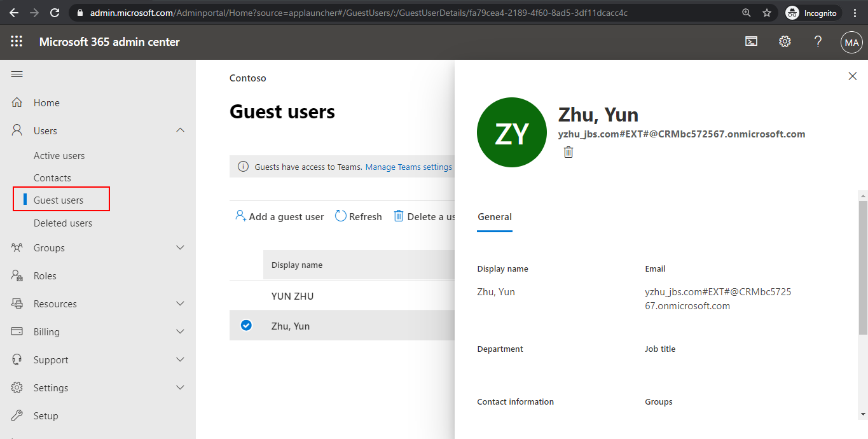The height and width of the screenshot is (439, 868).
Task: Deselect the checkbox next to Zhu, Yun
Action: coord(245,325)
